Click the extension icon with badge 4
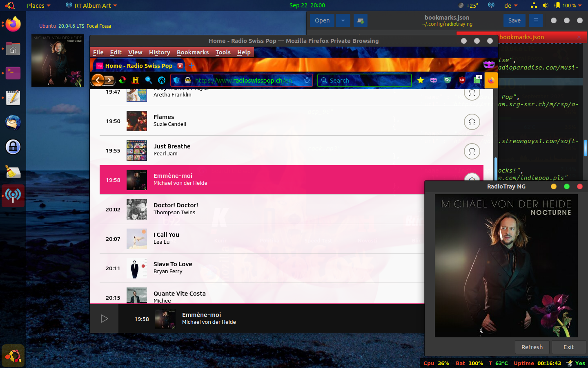 pyautogui.click(x=477, y=80)
